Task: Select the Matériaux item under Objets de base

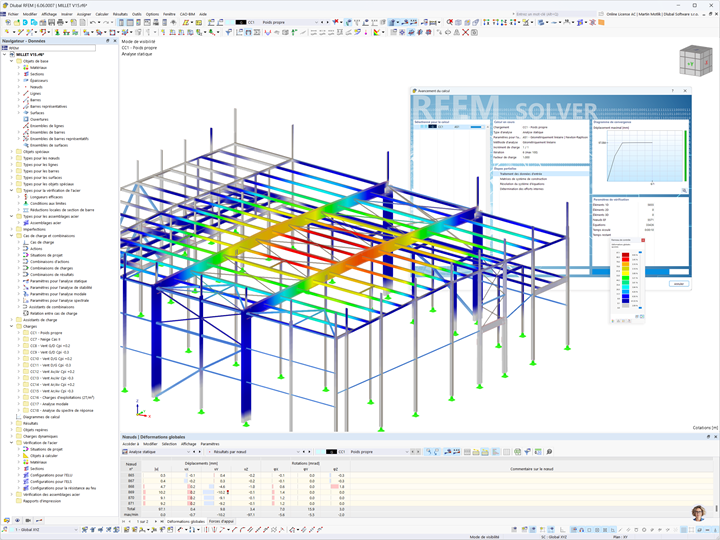Action: click(38, 68)
